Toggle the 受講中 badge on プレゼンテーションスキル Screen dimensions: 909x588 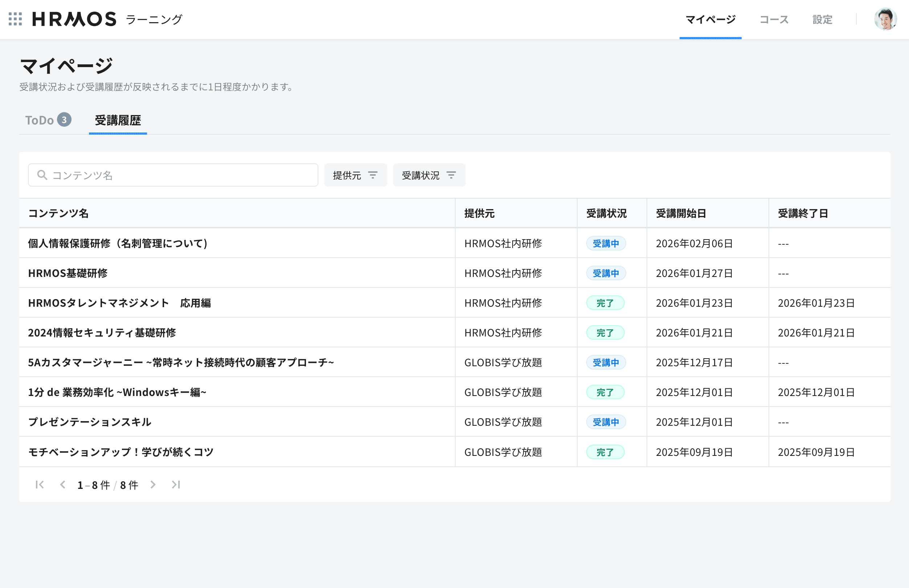pyautogui.click(x=606, y=422)
